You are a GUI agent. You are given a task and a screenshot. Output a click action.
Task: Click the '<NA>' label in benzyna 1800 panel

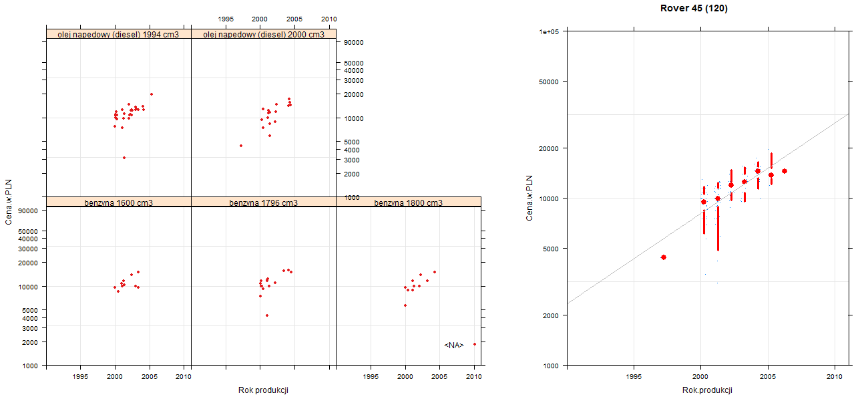tap(453, 346)
